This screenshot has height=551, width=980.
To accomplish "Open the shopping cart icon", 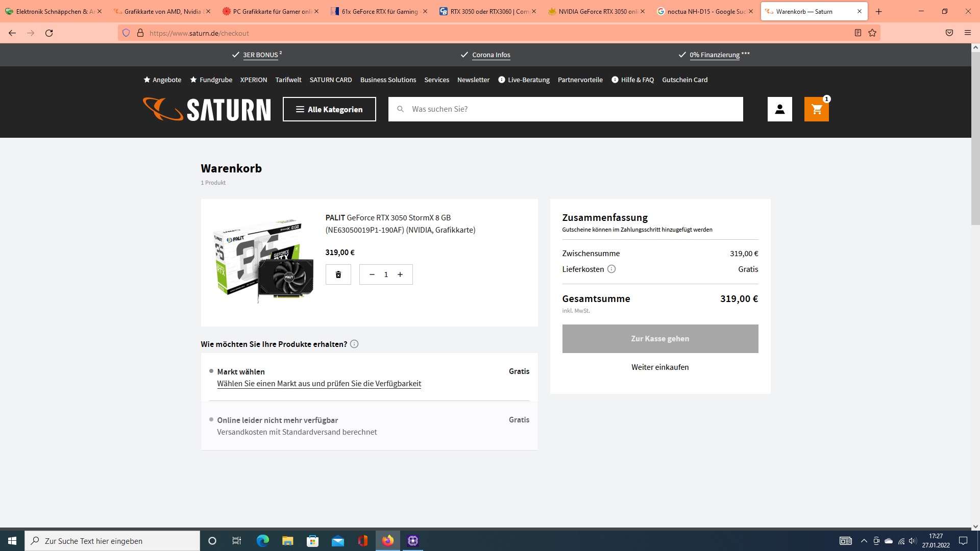I will pyautogui.click(x=816, y=109).
